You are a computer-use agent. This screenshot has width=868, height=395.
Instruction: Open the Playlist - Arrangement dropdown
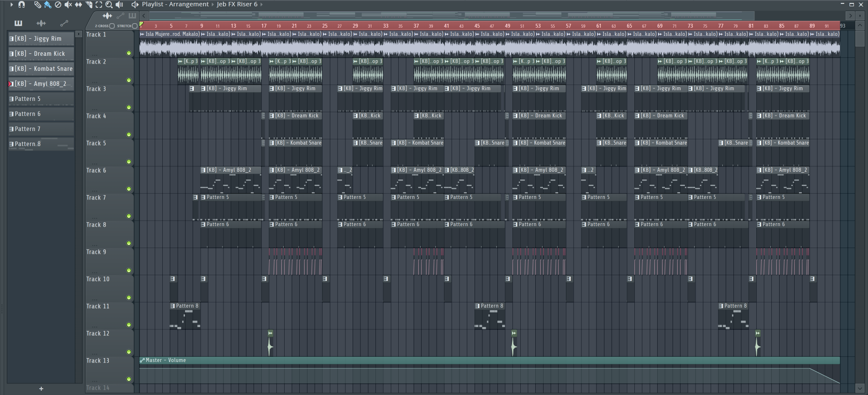[x=175, y=4]
